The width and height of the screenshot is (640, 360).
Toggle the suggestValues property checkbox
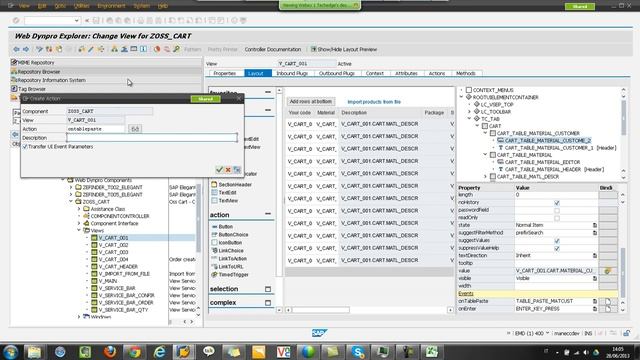pos(557,241)
